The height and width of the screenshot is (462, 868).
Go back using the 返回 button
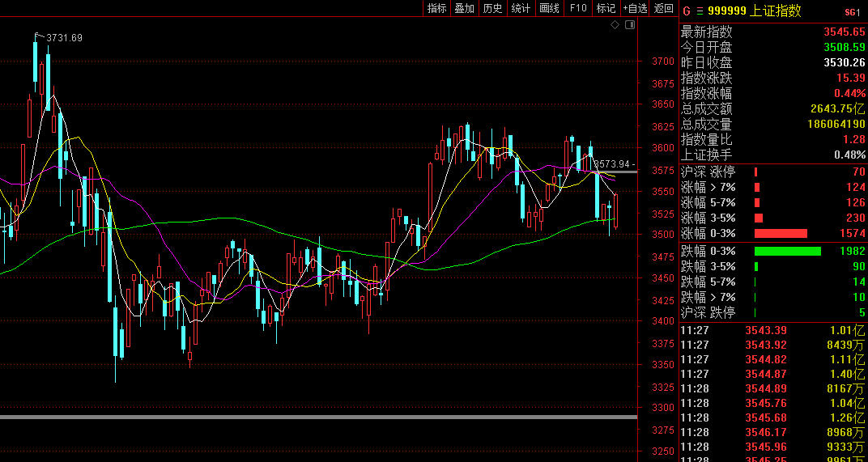coord(664,8)
